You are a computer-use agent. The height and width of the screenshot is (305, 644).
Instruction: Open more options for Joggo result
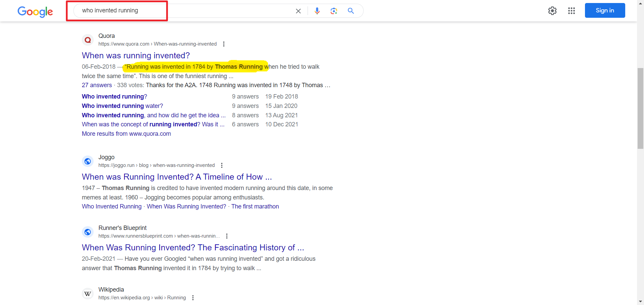[222, 165]
